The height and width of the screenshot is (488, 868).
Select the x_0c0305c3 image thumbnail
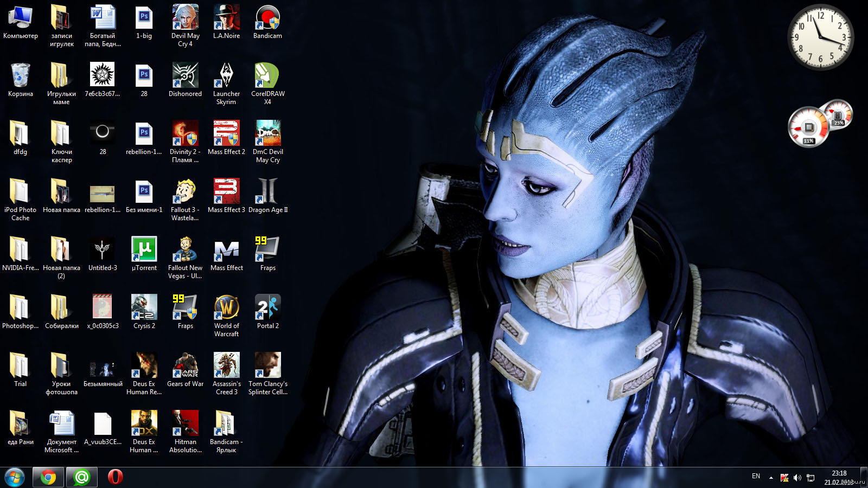click(x=103, y=313)
